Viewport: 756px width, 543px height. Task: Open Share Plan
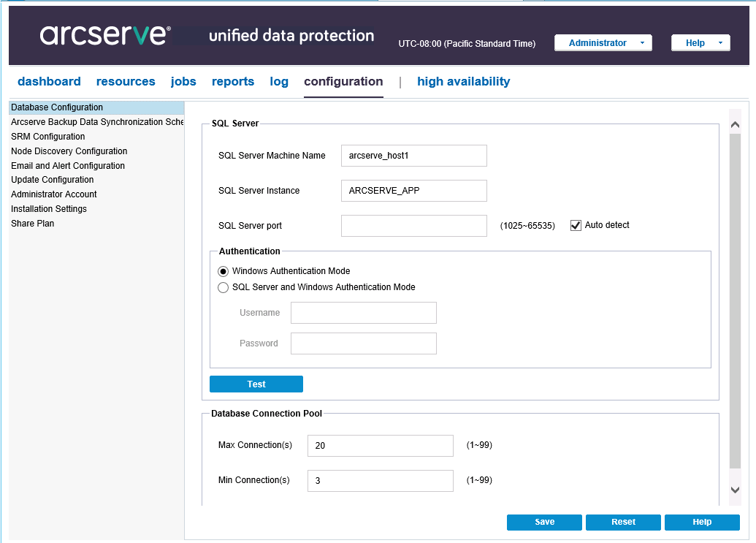point(96,224)
